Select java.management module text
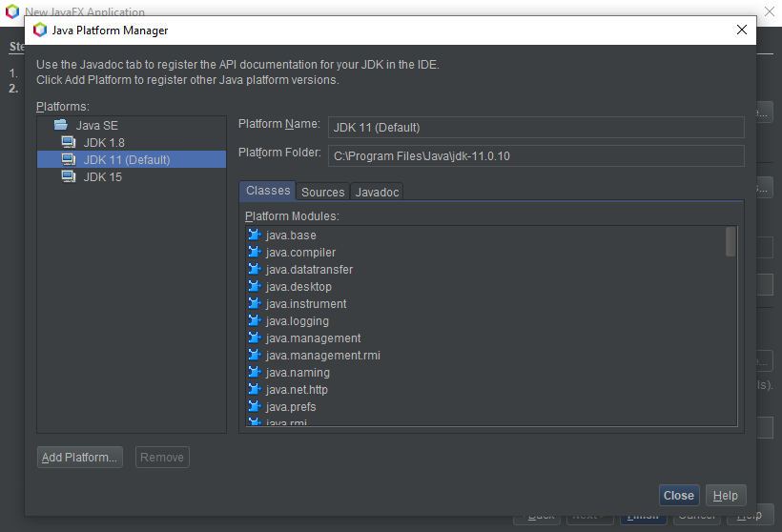Image resolution: width=782 pixels, height=532 pixels. click(313, 338)
